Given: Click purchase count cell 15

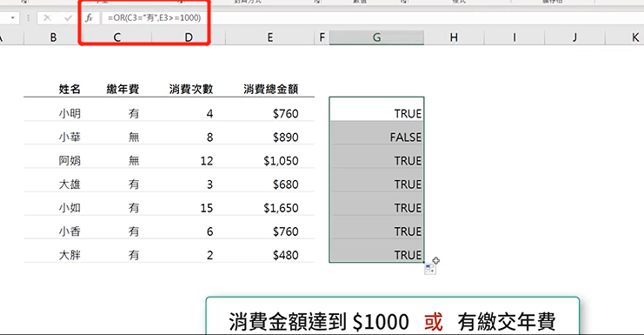Looking at the screenshot, I should tap(207, 208).
